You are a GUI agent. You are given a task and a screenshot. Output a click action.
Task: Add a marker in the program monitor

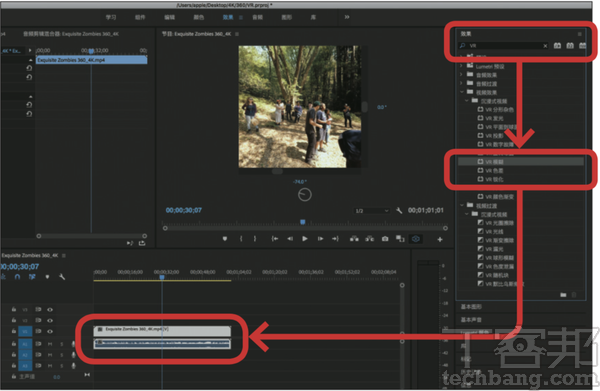click(225, 239)
